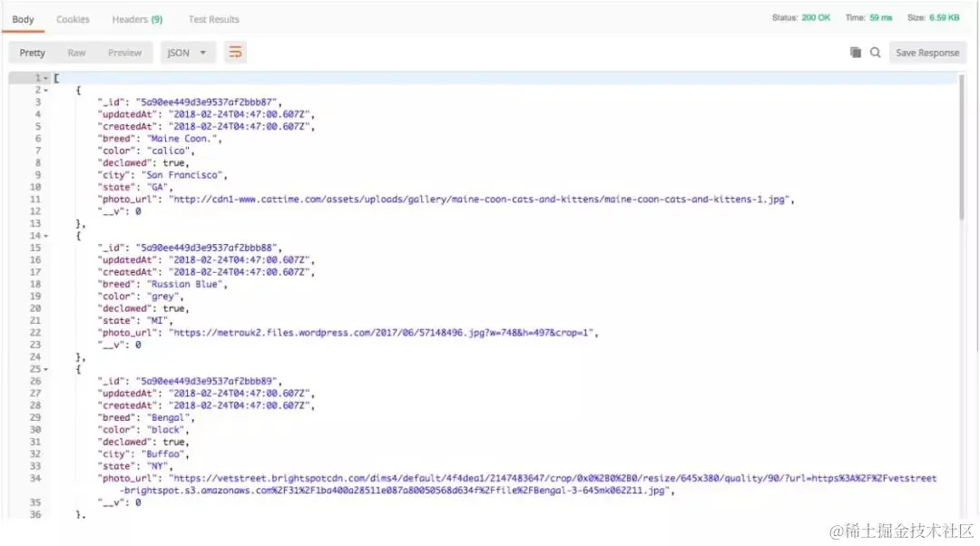
Task: Click the "San Francisco" city value
Action: (x=181, y=175)
